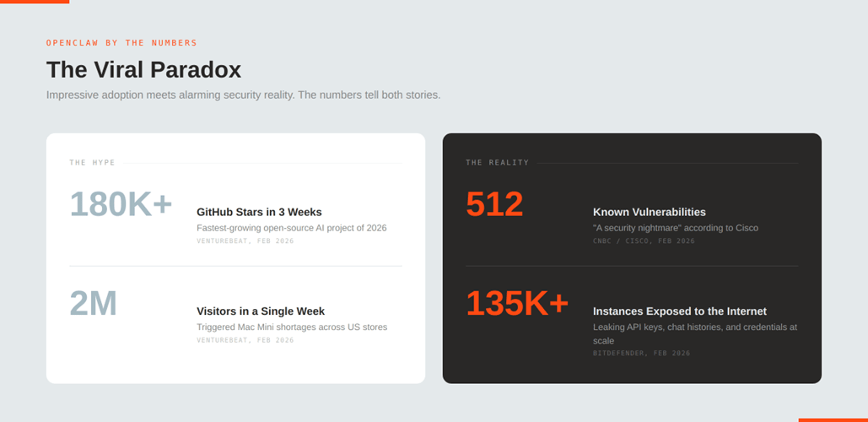Click the Bitdefender source line

tap(641, 354)
